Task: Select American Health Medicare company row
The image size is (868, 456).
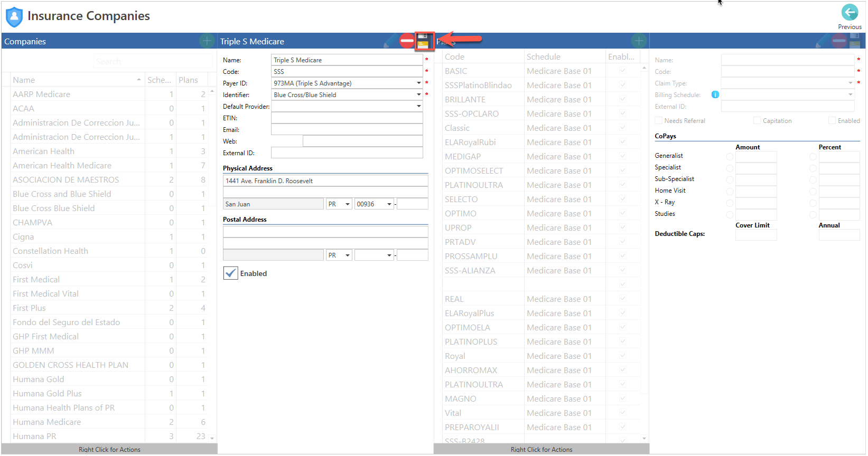Action: click(x=109, y=165)
